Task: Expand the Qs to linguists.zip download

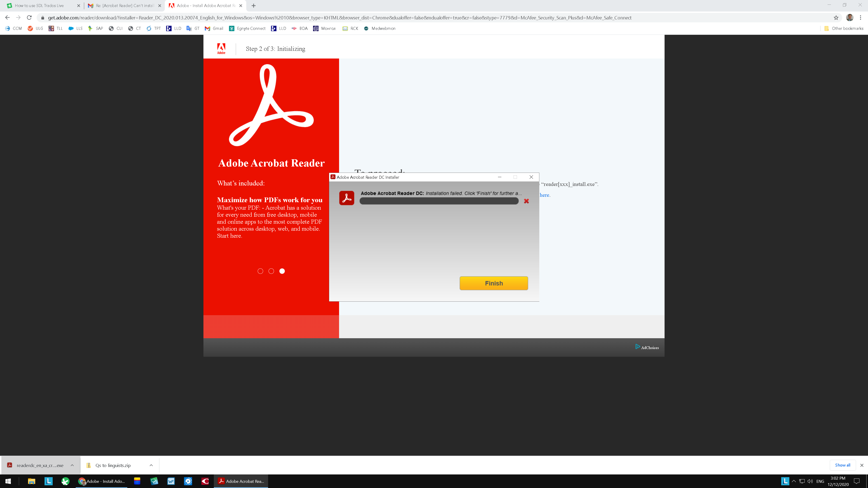Action: [x=151, y=465]
